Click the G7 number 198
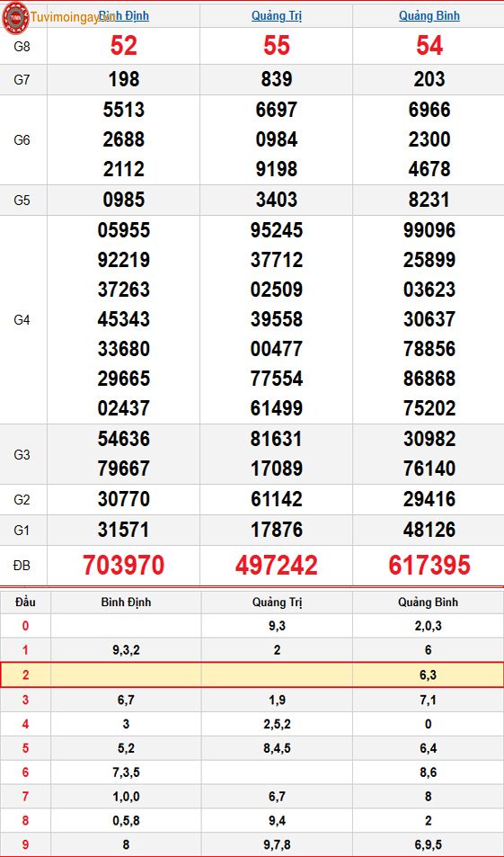 pyautogui.click(x=124, y=80)
